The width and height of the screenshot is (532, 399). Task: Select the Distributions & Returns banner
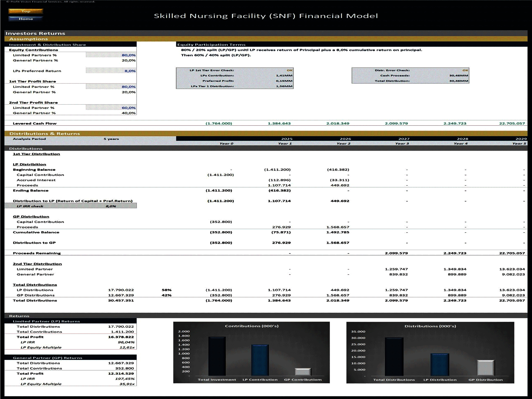click(x=45, y=133)
